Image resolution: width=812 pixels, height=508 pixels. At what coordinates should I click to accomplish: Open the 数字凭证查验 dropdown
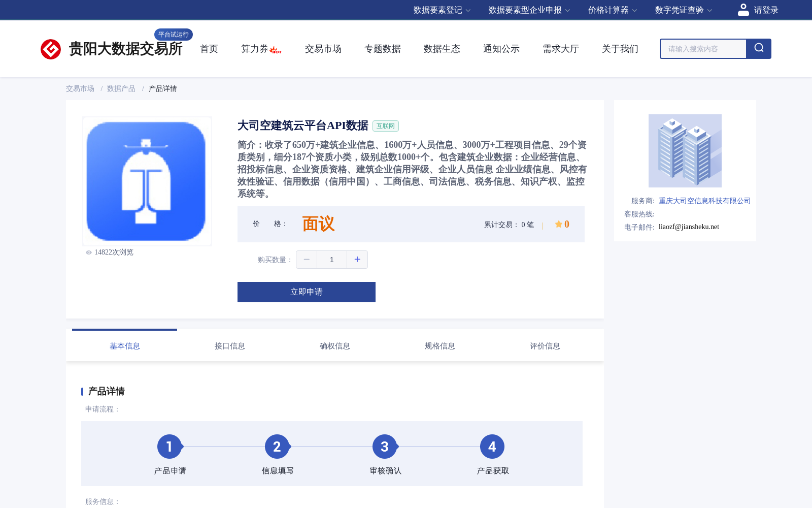tap(684, 10)
